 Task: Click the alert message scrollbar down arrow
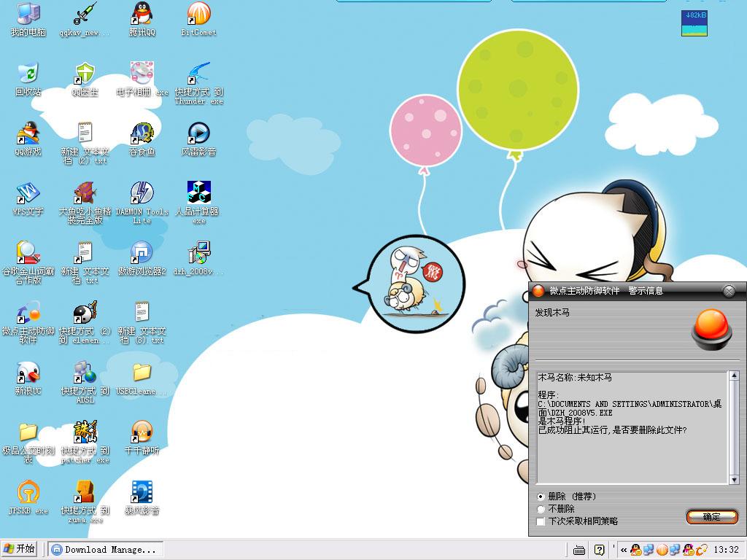[734, 480]
